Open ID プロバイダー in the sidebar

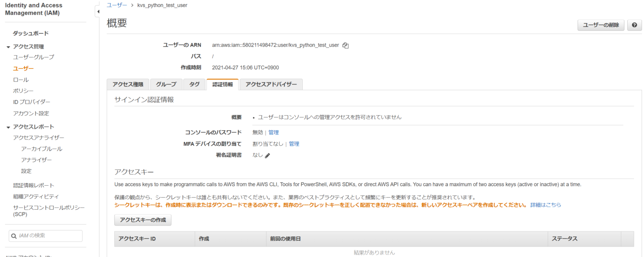coord(31,102)
